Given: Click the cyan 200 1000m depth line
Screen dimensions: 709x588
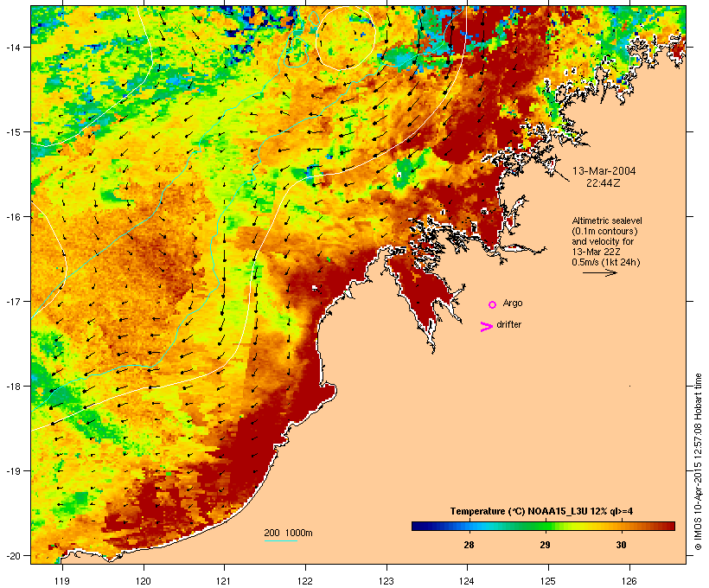Looking at the screenshot, I should click(x=280, y=540).
